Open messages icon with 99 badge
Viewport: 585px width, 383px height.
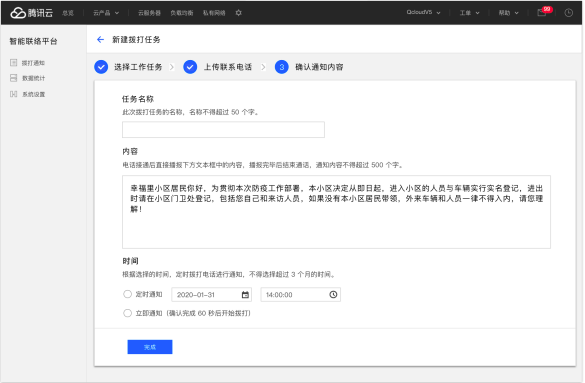(x=544, y=12)
